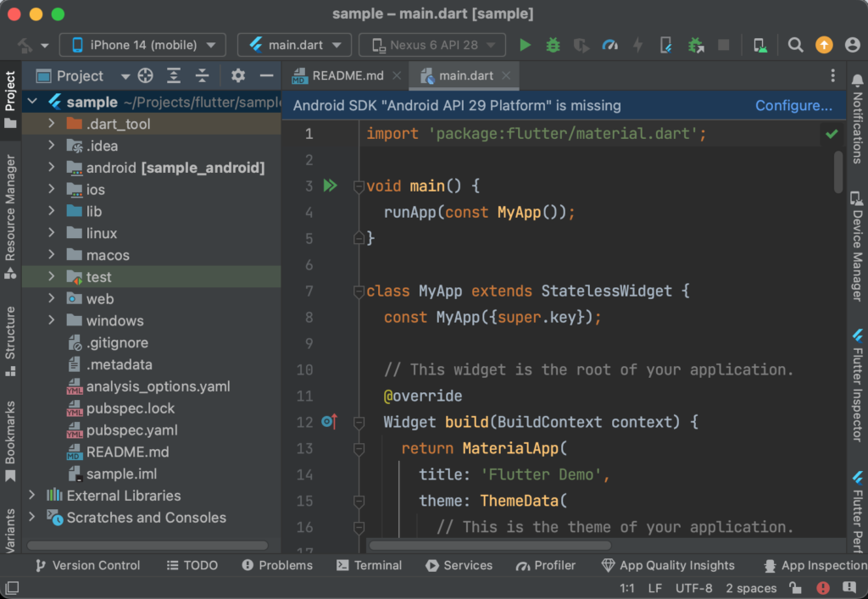Click the green inspection checkmark
The height and width of the screenshot is (599, 868).
832,134
